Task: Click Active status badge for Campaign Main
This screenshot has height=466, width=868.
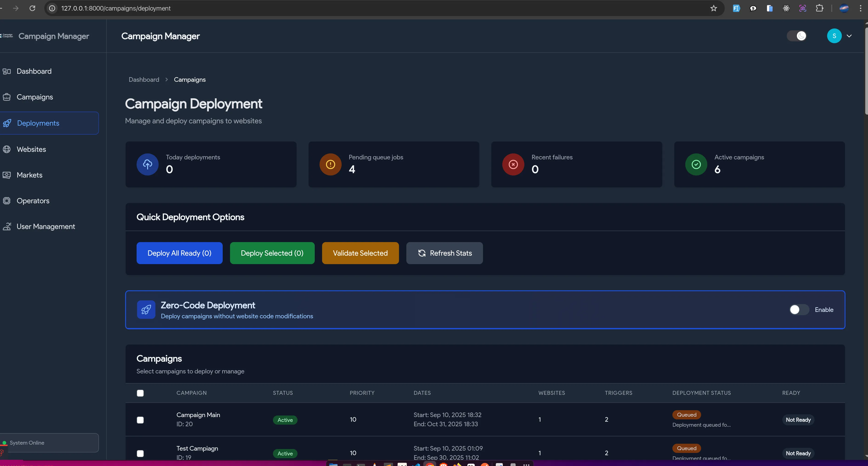Action: tap(285, 420)
